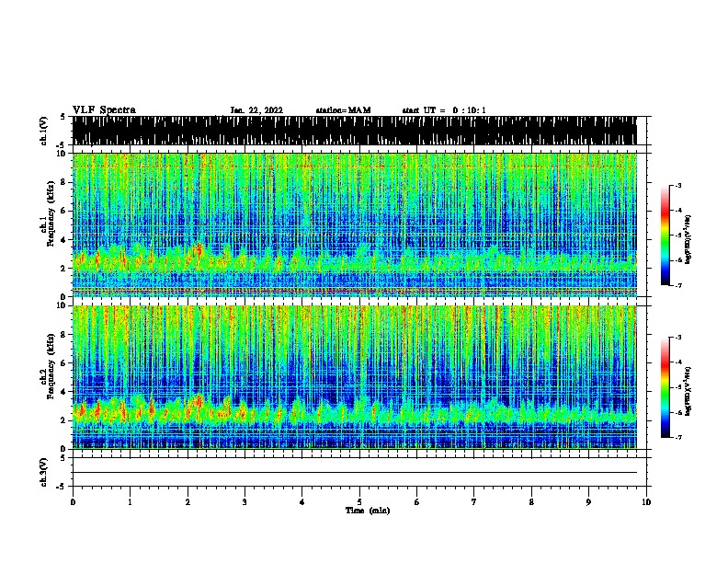Viewport: 728px width, 563px height.
Task: Click the time axis tick label "8"
Action: 531,502
